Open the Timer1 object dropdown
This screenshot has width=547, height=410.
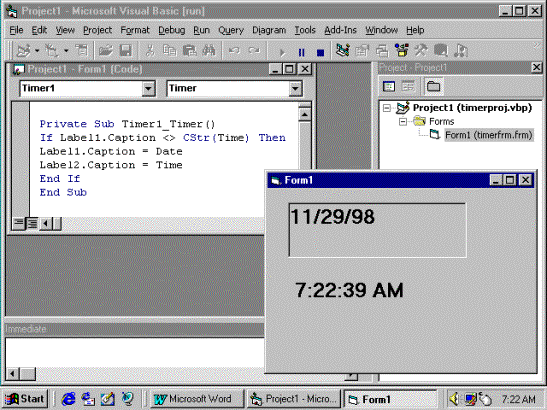148,89
